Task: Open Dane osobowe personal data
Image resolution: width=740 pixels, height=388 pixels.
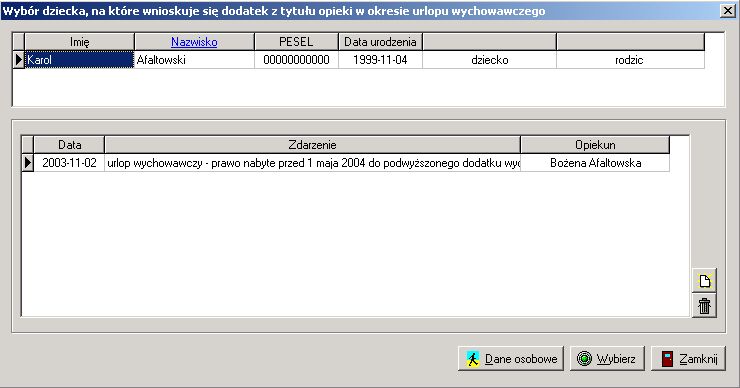Action: click(511, 359)
